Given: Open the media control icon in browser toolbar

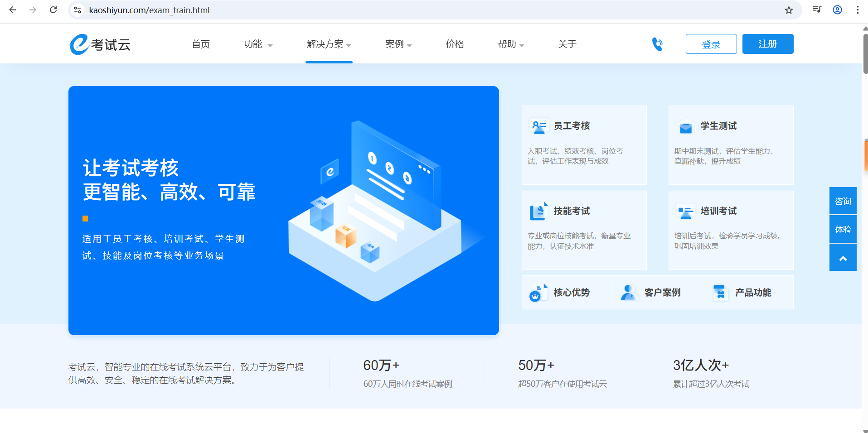Looking at the screenshot, I should [x=817, y=10].
